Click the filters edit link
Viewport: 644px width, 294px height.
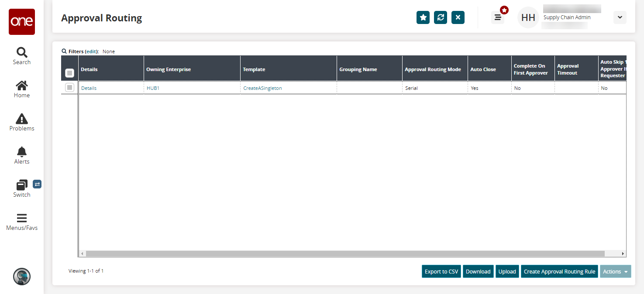pyautogui.click(x=92, y=51)
